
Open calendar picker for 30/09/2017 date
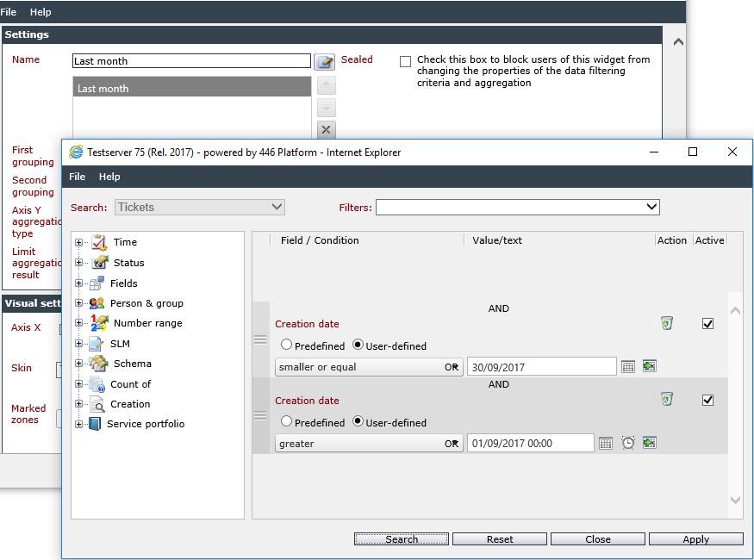tap(628, 367)
